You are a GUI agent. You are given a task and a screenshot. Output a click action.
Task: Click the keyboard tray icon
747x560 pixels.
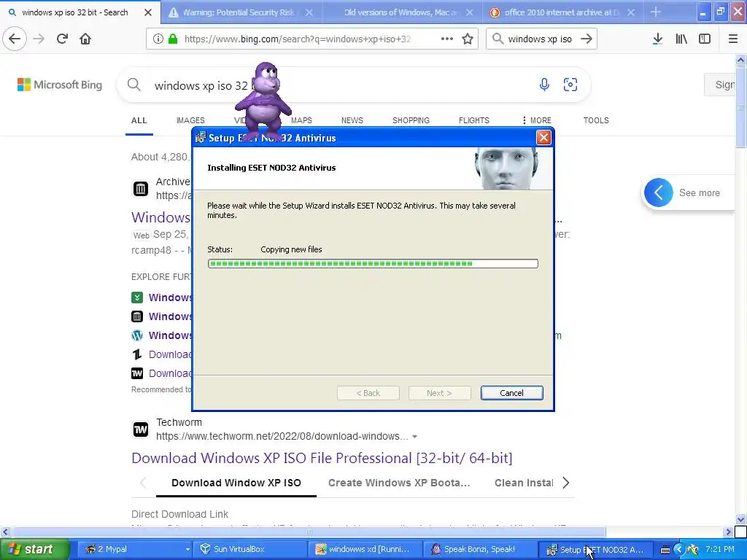[665, 550]
